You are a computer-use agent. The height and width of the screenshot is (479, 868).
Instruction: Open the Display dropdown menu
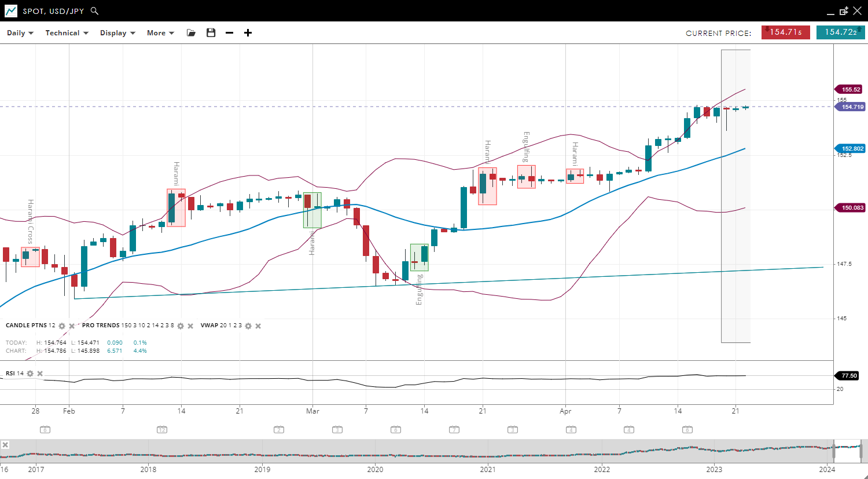coord(117,33)
